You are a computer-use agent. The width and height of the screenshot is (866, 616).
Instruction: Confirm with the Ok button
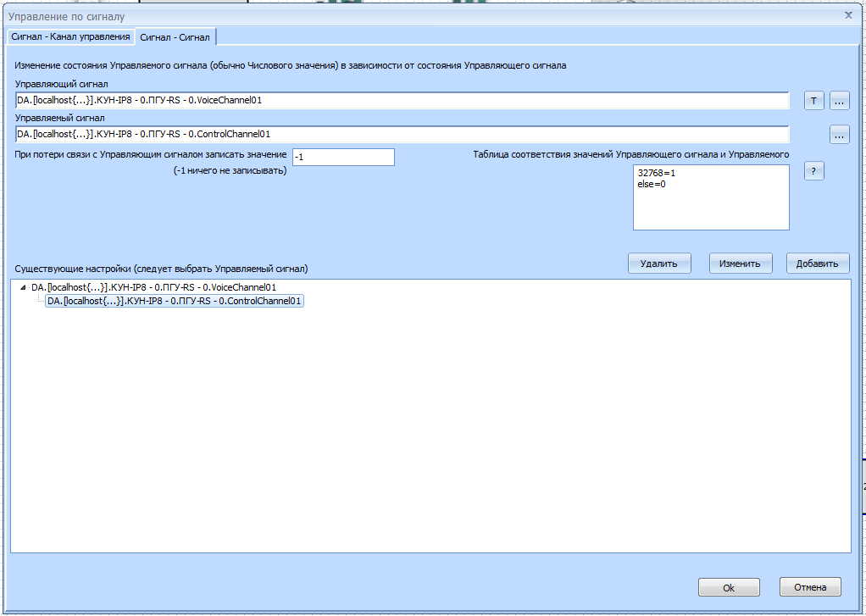(x=728, y=587)
